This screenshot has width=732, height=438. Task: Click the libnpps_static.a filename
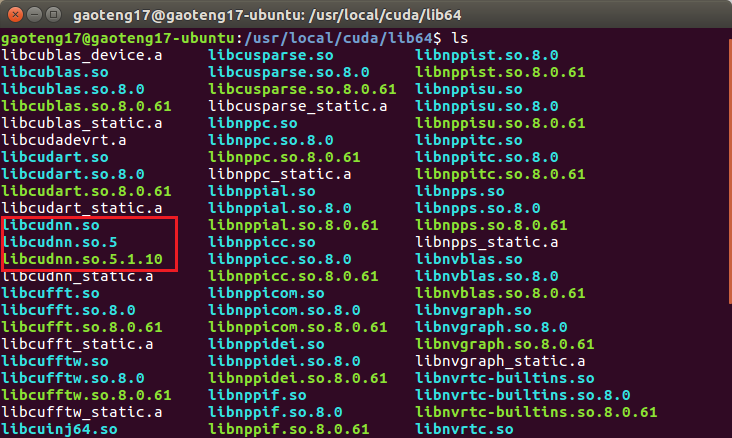(487, 242)
